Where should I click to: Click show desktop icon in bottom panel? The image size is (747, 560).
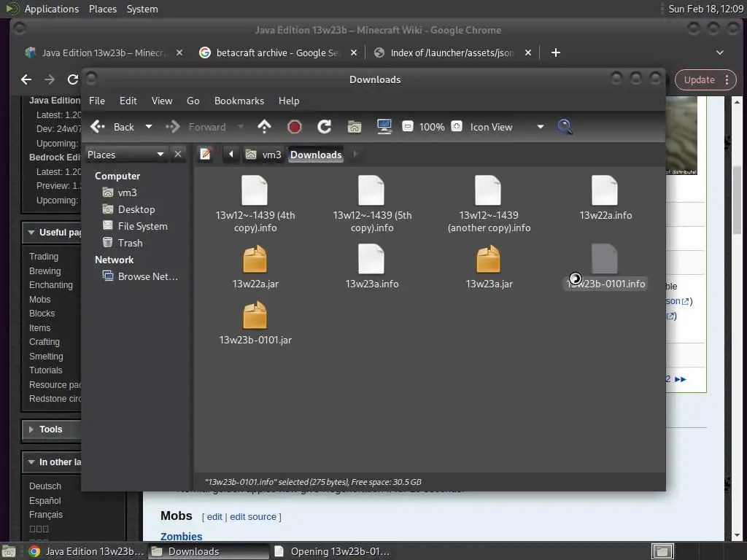click(9, 551)
